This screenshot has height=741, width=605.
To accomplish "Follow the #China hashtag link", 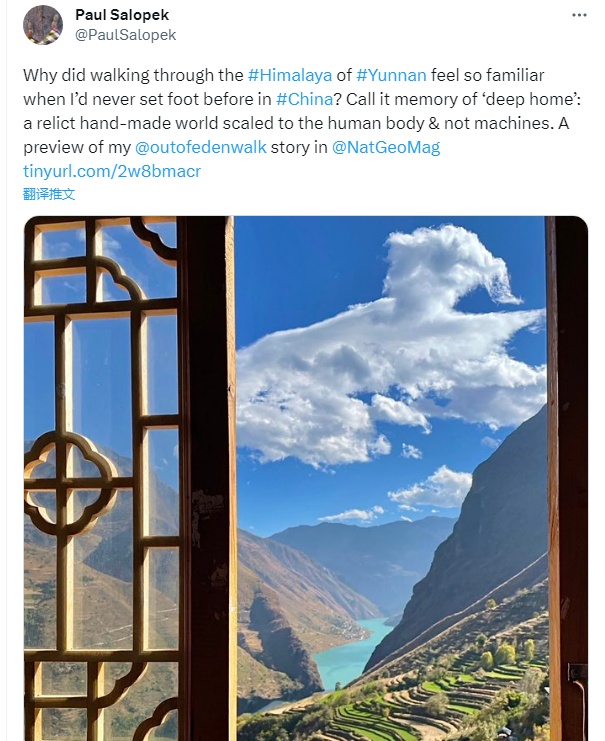I will 304,99.
